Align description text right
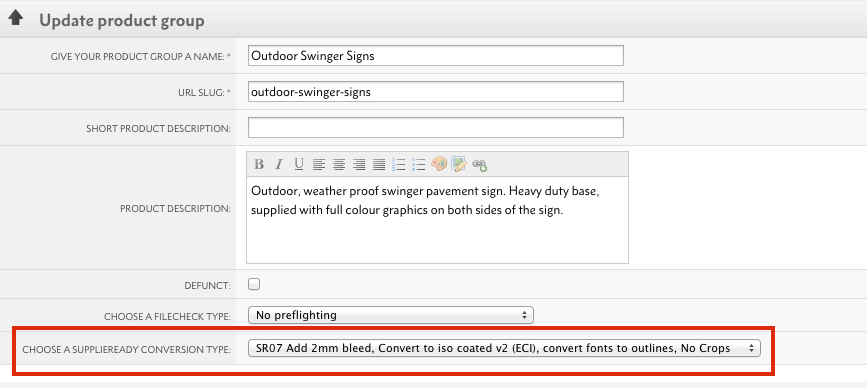This screenshot has height=388, width=867. [359, 164]
